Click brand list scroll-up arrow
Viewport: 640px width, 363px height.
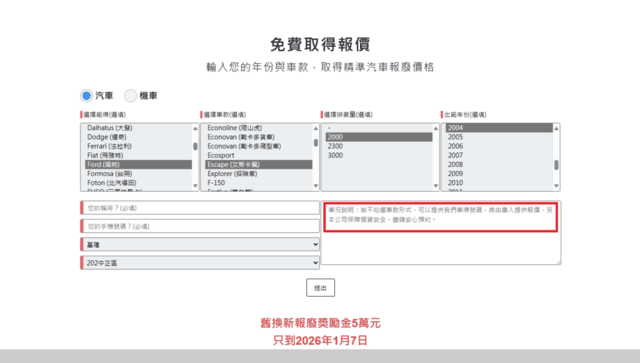point(195,129)
